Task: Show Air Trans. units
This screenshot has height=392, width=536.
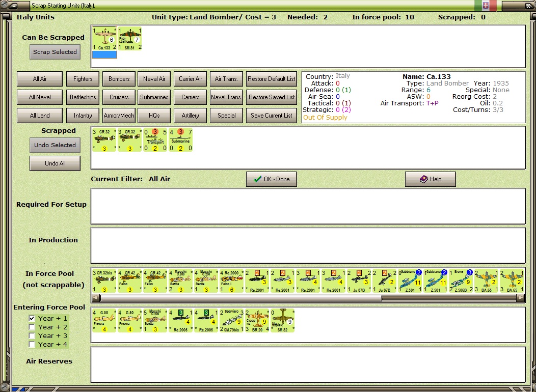Action: (226, 79)
